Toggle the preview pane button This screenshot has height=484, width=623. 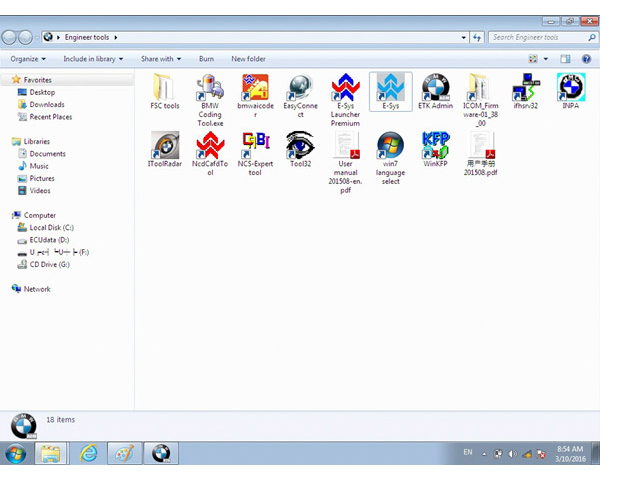[x=565, y=59]
